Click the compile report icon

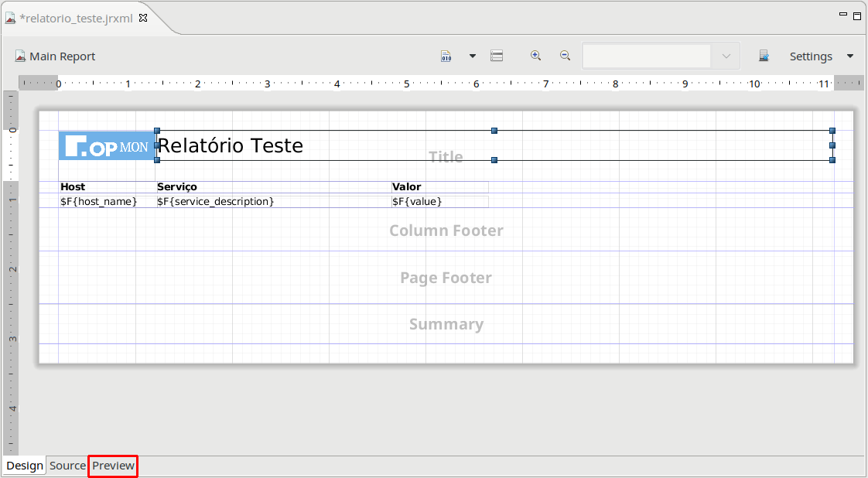point(446,56)
